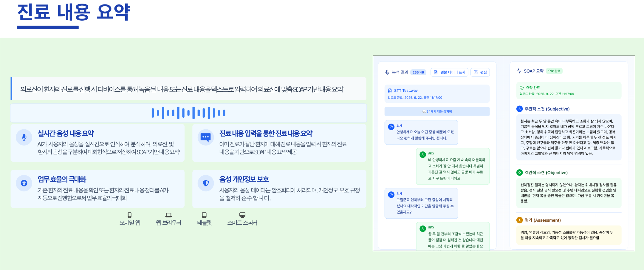Select the 평가 (Assessment) section header

click(542, 220)
